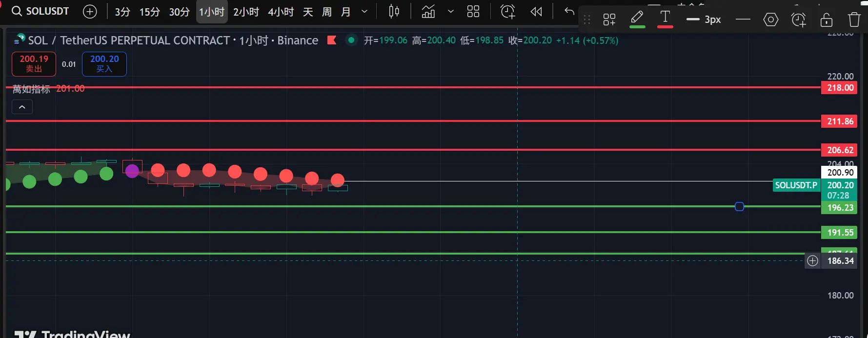Image resolution: width=868 pixels, height=338 pixels.
Task: Open drawing settings hexagon icon
Action: point(771,20)
